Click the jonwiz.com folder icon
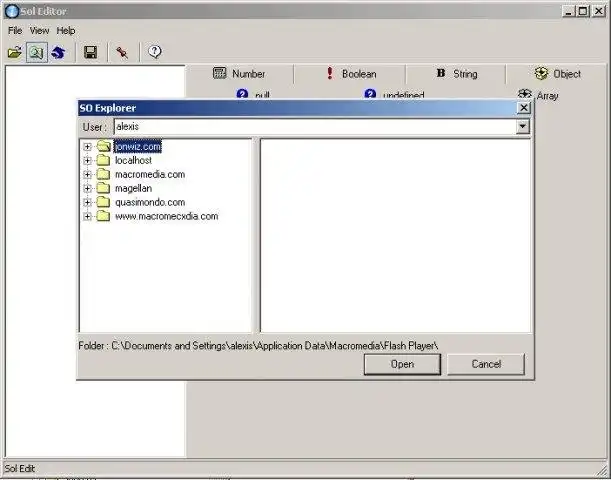This screenshot has width=611, height=480. tap(104, 146)
